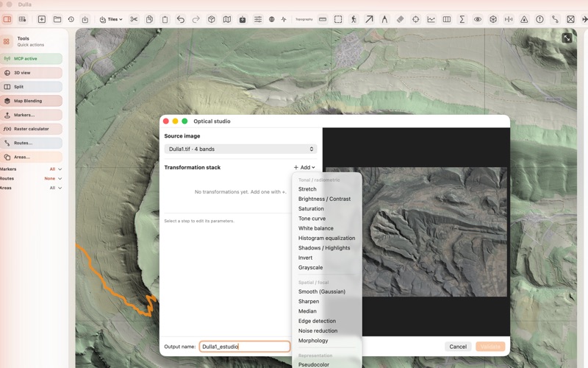
Task: Open Markers... quick action
Action: pos(32,115)
